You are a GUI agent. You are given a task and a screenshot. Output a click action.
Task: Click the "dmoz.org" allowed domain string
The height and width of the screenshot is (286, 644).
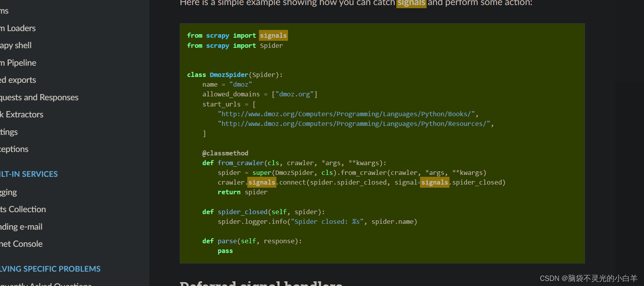click(294, 94)
